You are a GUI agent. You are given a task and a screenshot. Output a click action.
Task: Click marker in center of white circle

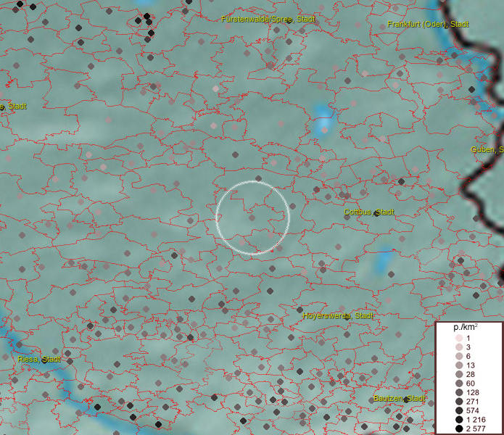coord(252,217)
